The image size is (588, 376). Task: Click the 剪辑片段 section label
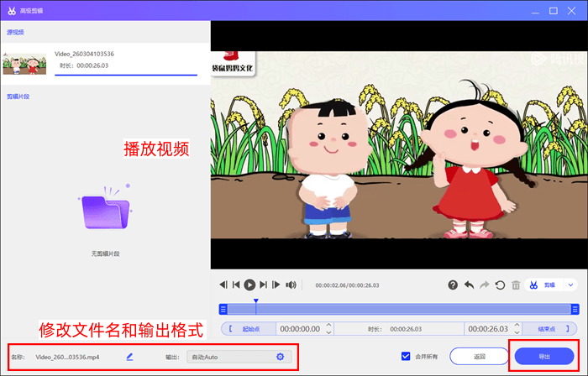click(x=18, y=97)
